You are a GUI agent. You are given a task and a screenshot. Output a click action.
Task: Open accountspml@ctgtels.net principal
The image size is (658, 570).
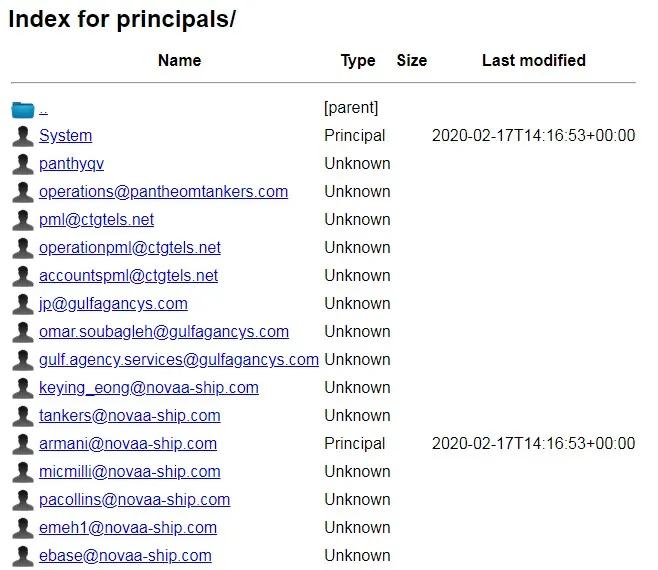coord(128,276)
